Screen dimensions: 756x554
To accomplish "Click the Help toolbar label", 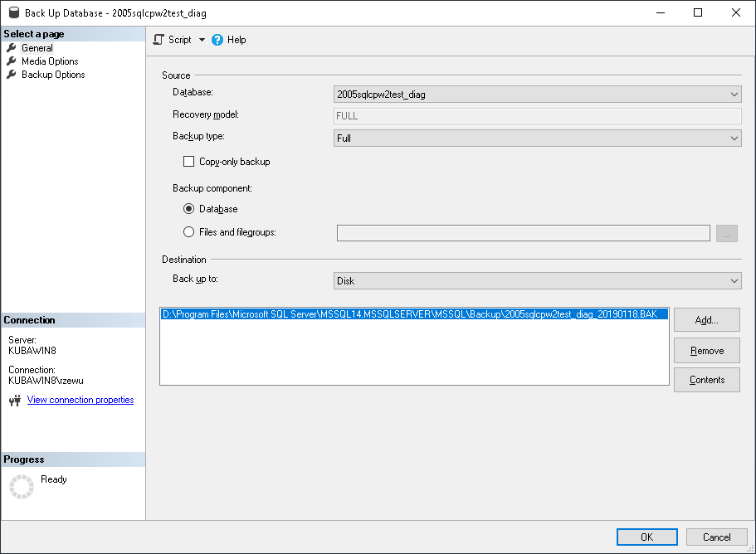I will pos(237,40).
